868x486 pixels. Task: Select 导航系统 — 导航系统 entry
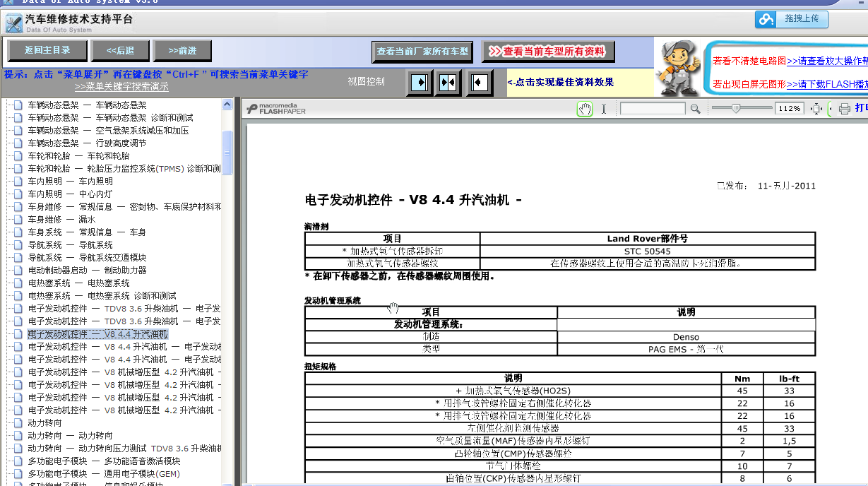pyautogui.click(x=71, y=245)
